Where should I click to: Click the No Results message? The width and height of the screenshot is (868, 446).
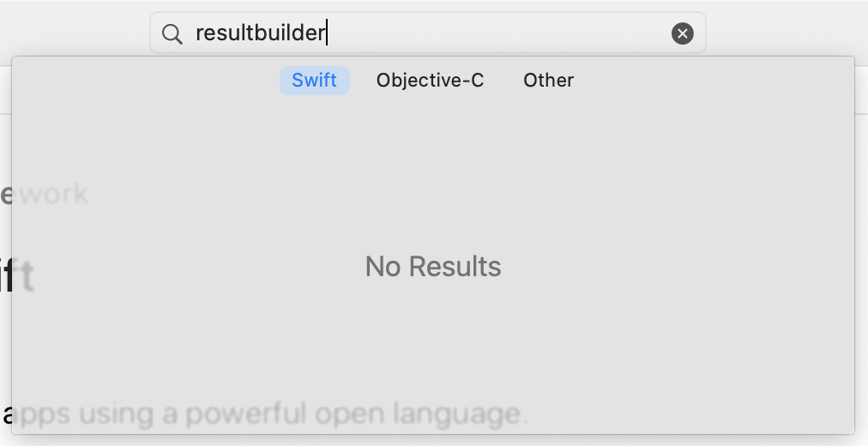pyautogui.click(x=433, y=267)
